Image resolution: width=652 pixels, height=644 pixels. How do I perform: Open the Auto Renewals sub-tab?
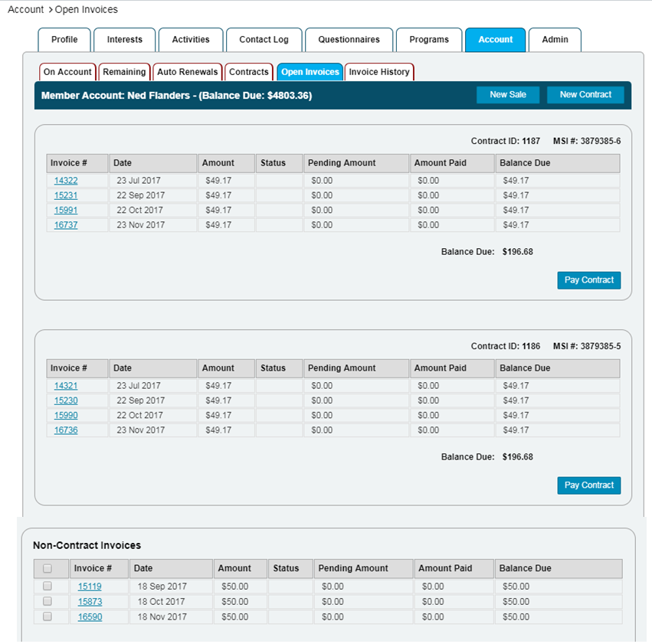pyautogui.click(x=188, y=72)
